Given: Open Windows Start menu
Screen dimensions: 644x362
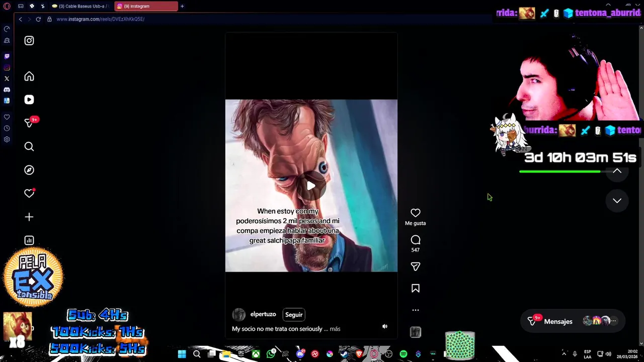Looking at the screenshot, I should pos(182,354).
